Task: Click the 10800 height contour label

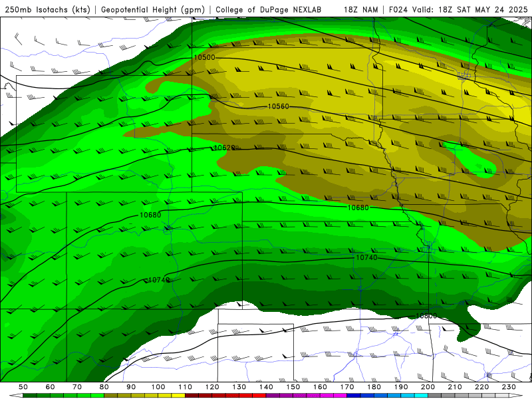Action: coord(426,316)
